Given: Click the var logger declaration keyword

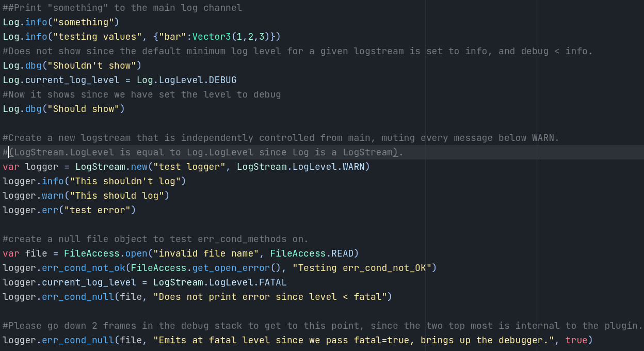Looking at the screenshot, I should (11, 167).
